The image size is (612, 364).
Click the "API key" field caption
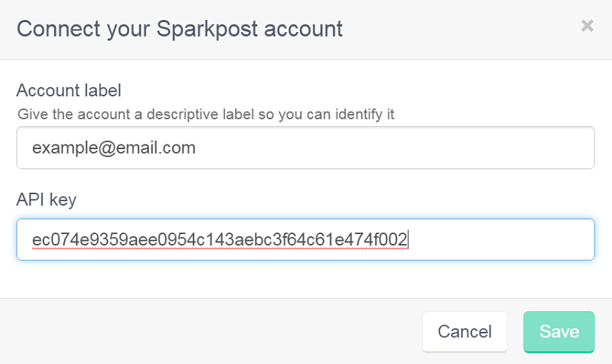pyautogui.click(x=46, y=200)
